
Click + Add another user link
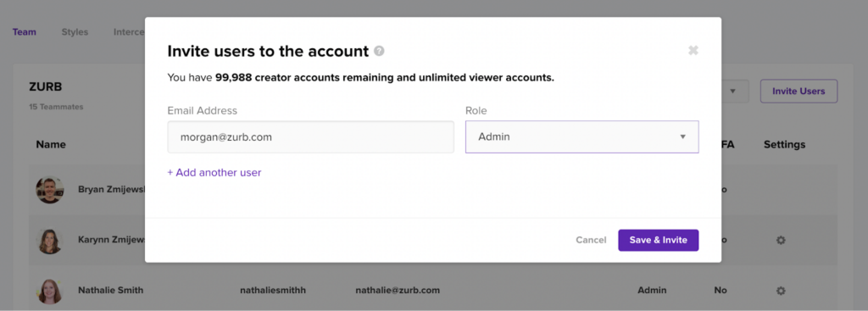click(x=214, y=173)
